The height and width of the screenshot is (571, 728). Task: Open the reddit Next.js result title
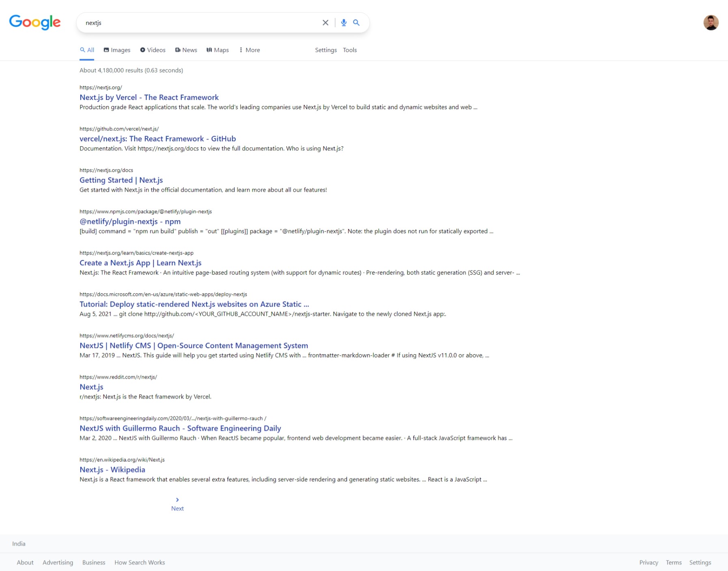(x=91, y=387)
